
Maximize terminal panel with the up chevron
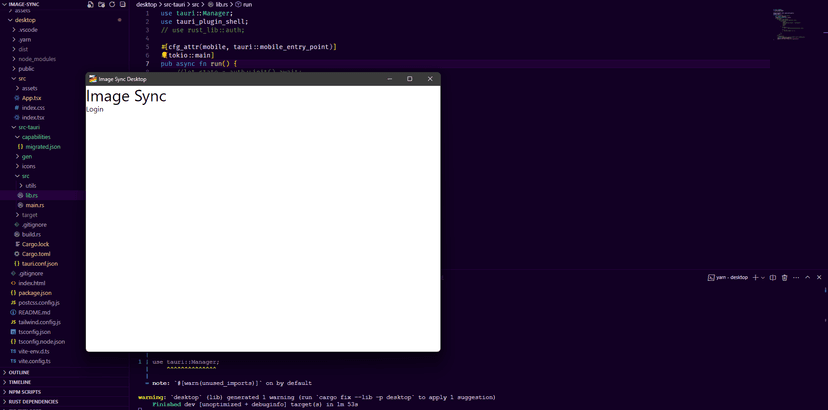(807, 277)
